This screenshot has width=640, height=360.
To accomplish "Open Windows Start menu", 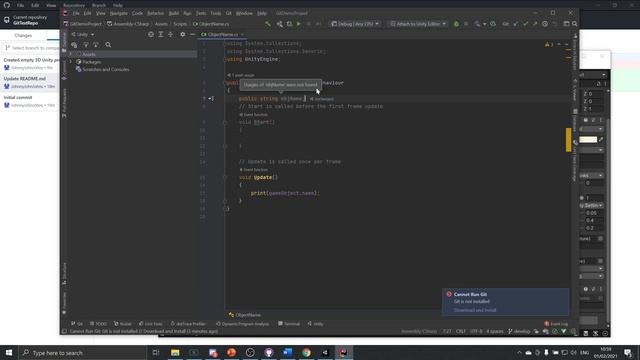I will pos(9,353).
